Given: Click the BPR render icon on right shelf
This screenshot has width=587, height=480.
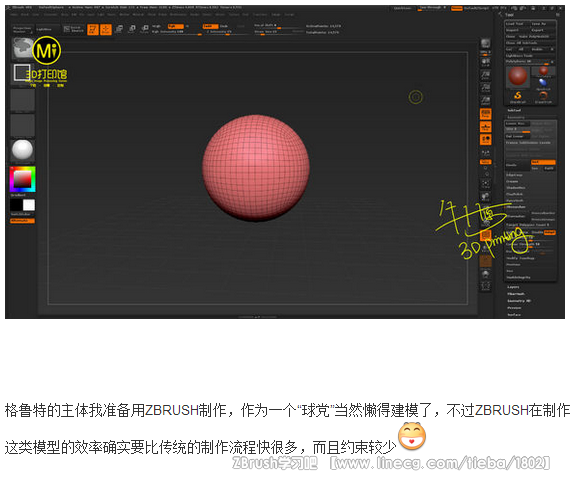Looking at the screenshot, I should coord(486,43).
